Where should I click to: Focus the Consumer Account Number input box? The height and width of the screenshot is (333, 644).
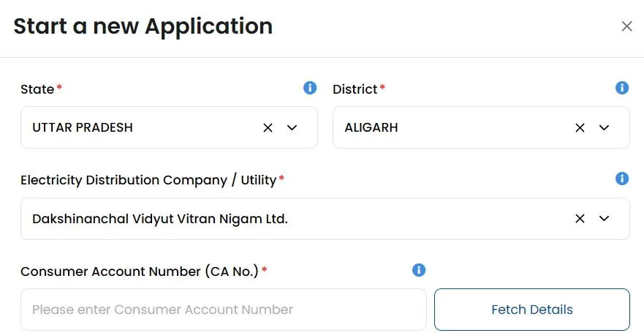click(x=223, y=310)
